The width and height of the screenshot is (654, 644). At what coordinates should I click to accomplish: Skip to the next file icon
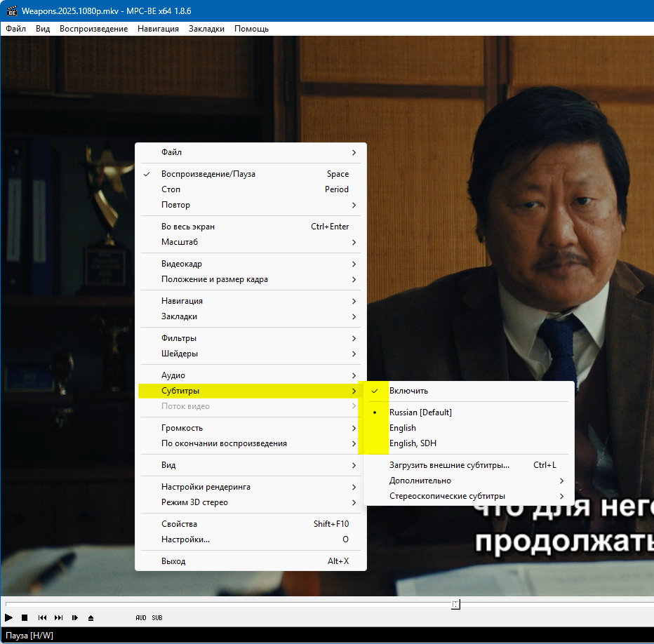point(58,617)
